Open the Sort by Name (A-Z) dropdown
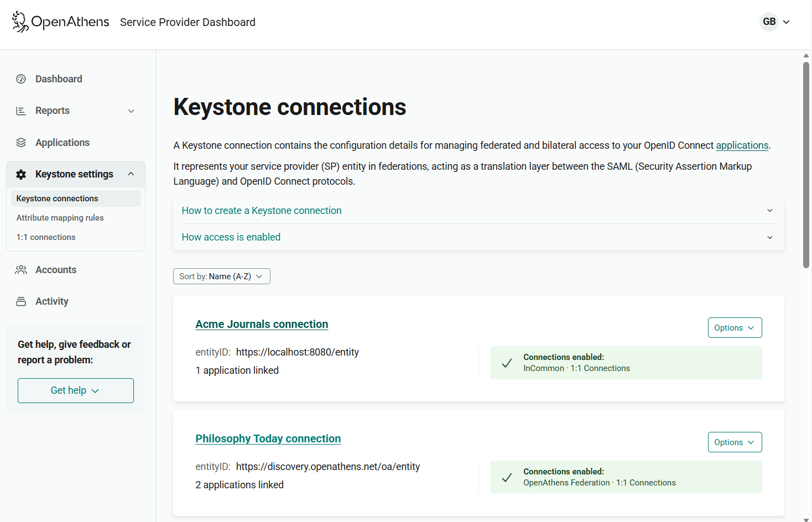 pyautogui.click(x=222, y=276)
